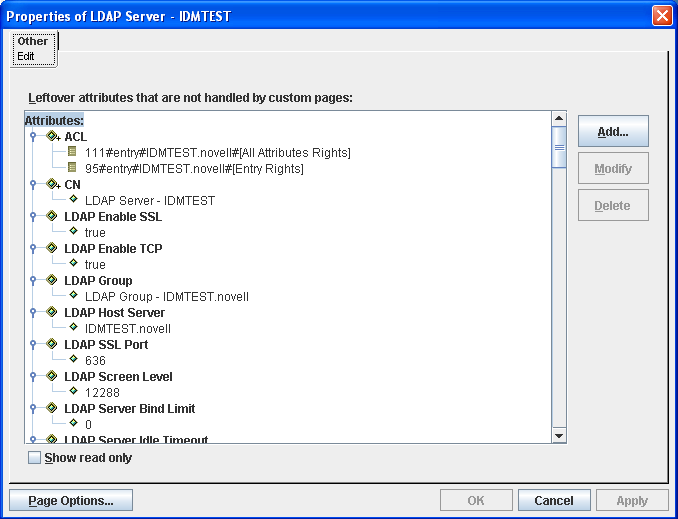678x519 pixels.
Task: Cancel the properties dialog
Action: click(x=554, y=500)
